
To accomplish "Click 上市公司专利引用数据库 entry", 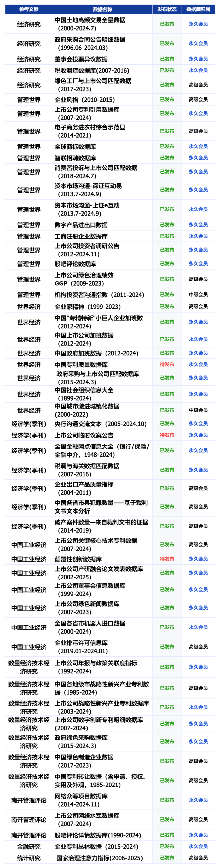I will (87, 114).
